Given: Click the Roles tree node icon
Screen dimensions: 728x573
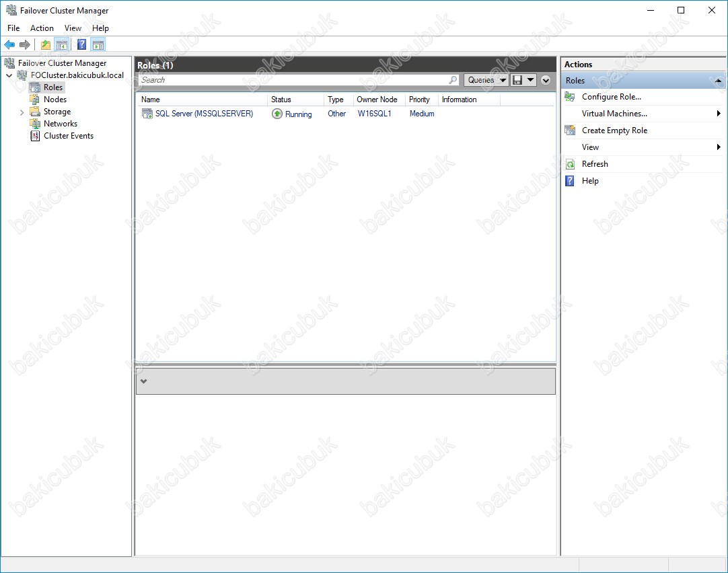Looking at the screenshot, I should coord(35,87).
